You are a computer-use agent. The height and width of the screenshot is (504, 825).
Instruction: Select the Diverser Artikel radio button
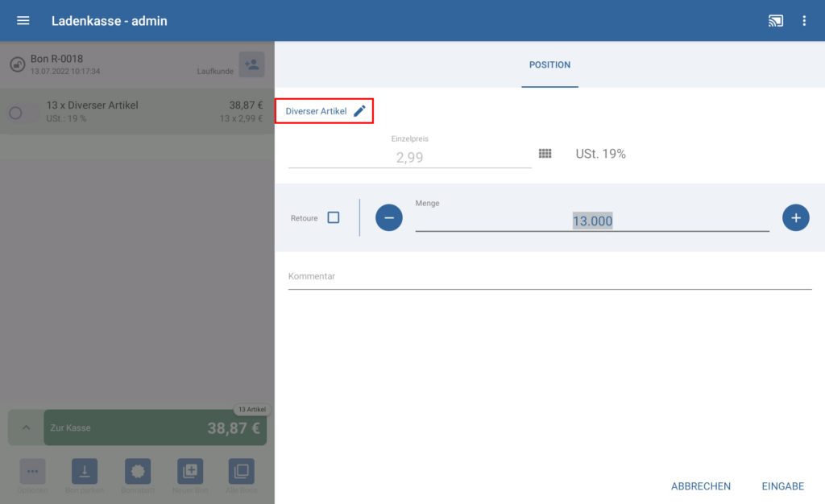click(x=15, y=113)
